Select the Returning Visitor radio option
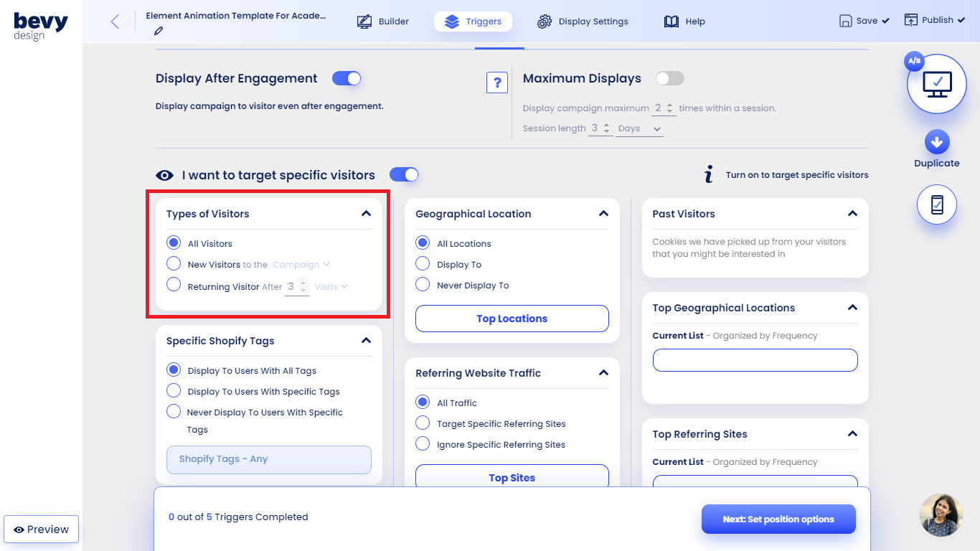Image resolution: width=980 pixels, height=551 pixels. (173, 284)
